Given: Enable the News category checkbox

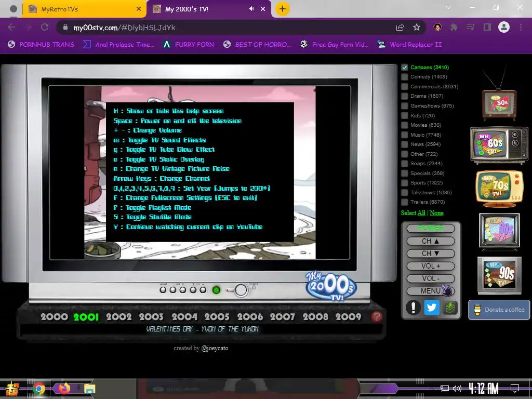Looking at the screenshot, I should pyautogui.click(x=404, y=144).
